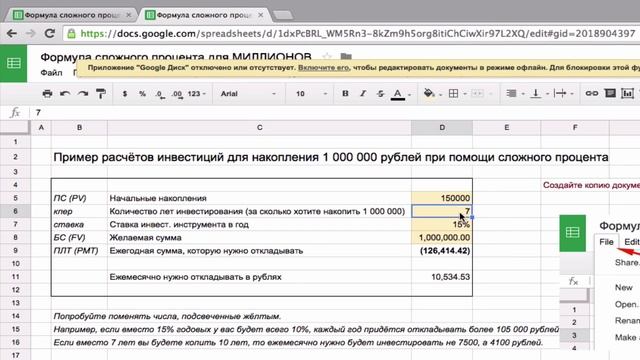This screenshot has height=360, width=640.
Task: Select the 'ПЛТ (PMT)' cell
Action: coord(79,251)
